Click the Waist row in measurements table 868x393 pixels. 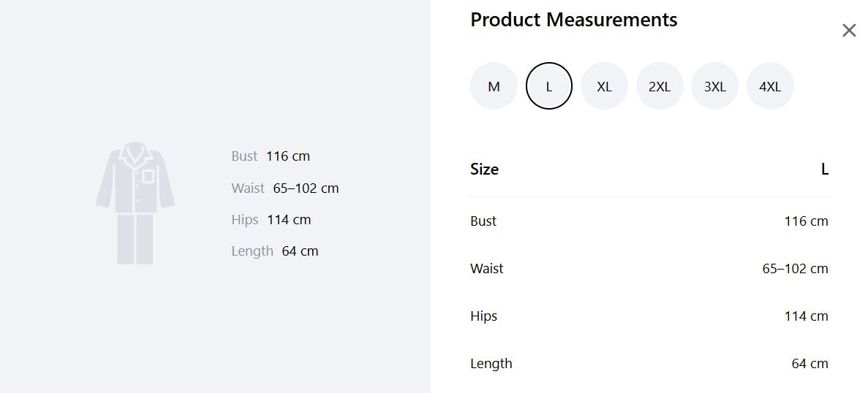point(649,269)
